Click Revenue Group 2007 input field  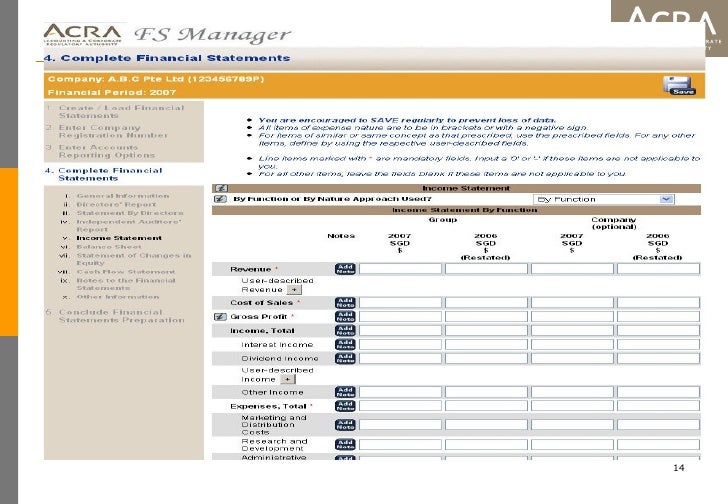400,269
